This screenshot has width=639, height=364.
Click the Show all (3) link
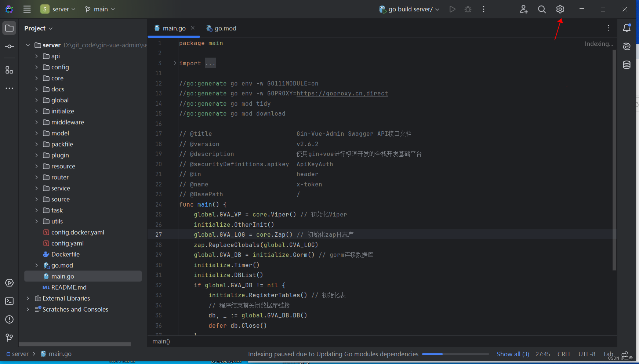[x=513, y=354]
